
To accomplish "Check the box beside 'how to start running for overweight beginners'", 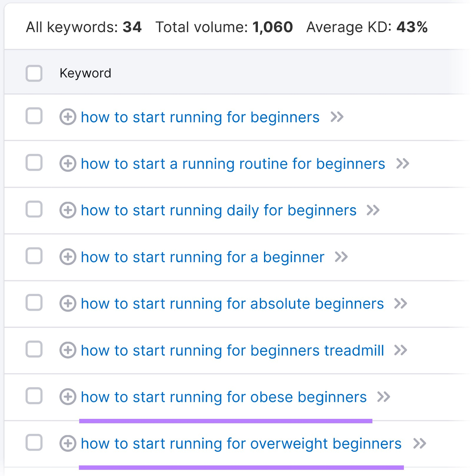I will point(34,443).
